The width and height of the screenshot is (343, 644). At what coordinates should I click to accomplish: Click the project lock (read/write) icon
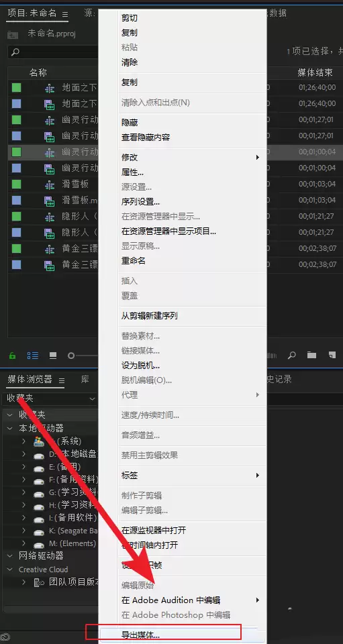click(x=12, y=356)
